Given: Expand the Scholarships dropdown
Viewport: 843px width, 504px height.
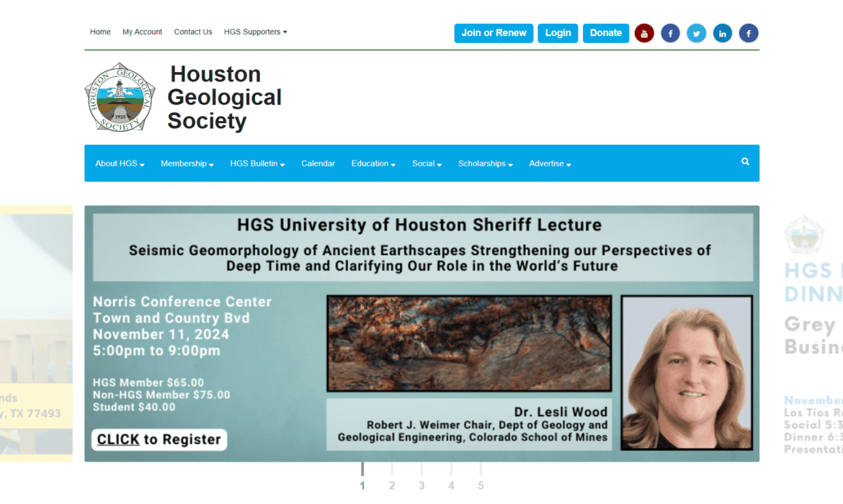Looking at the screenshot, I should point(485,163).
